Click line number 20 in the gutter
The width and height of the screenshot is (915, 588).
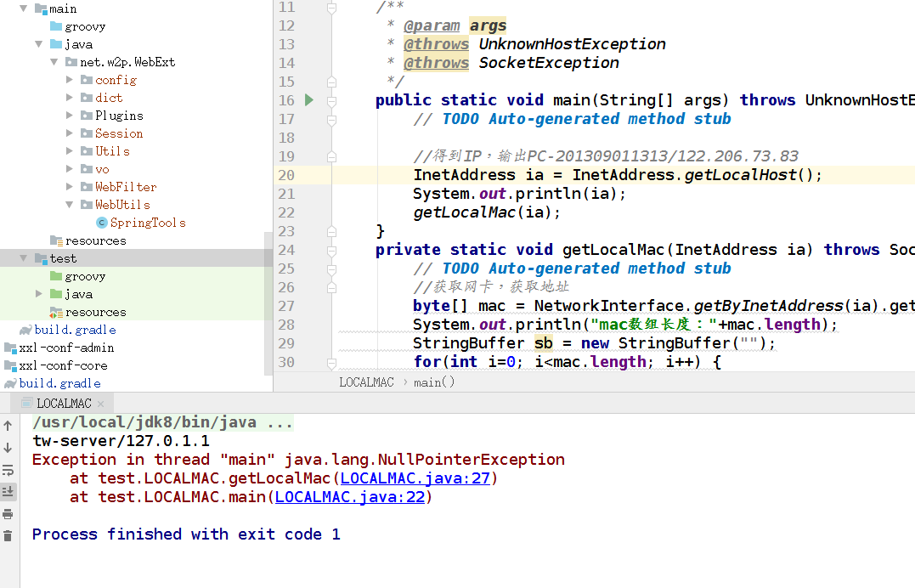[286, 175]
